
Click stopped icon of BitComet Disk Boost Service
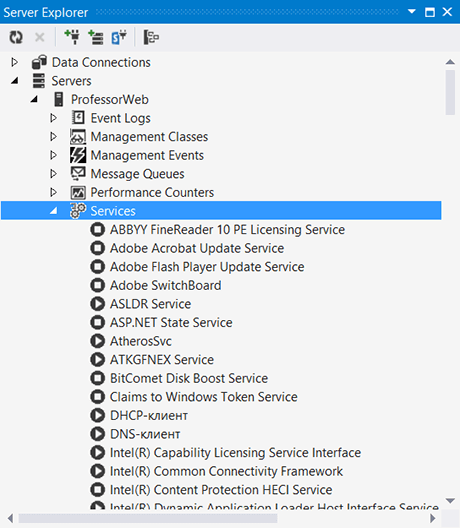click(x=98, y=378)
